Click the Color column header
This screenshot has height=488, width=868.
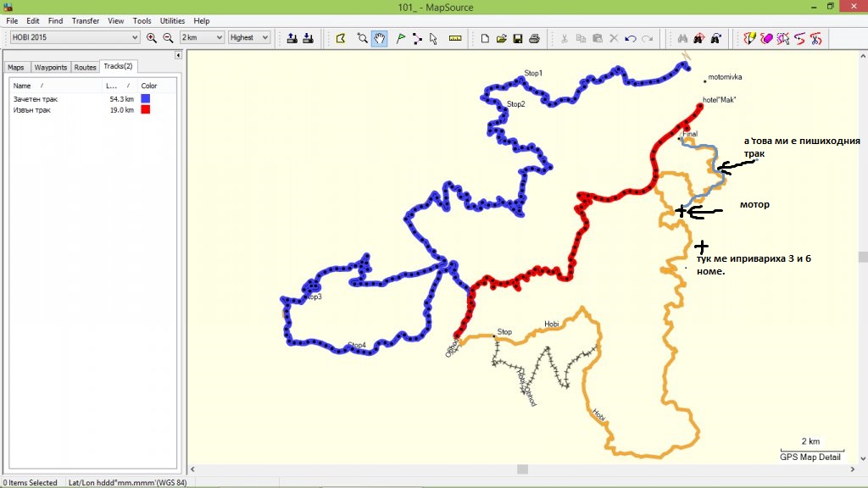[156, 86]
